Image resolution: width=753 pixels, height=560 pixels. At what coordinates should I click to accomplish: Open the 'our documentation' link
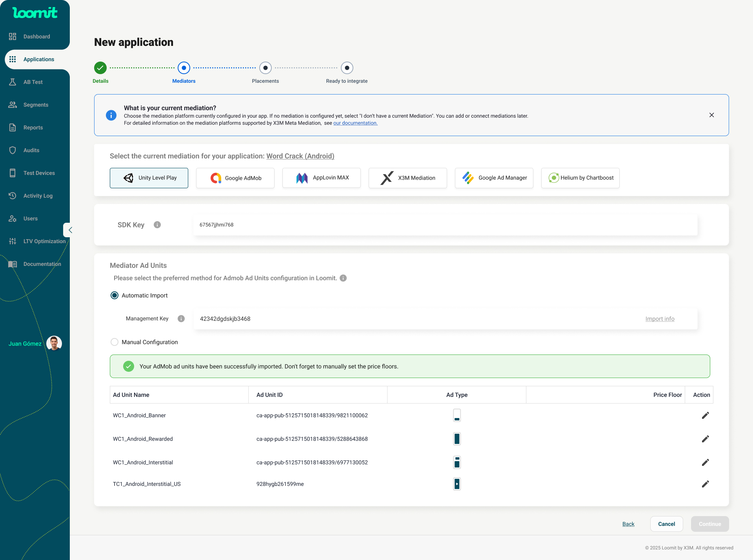355,123
